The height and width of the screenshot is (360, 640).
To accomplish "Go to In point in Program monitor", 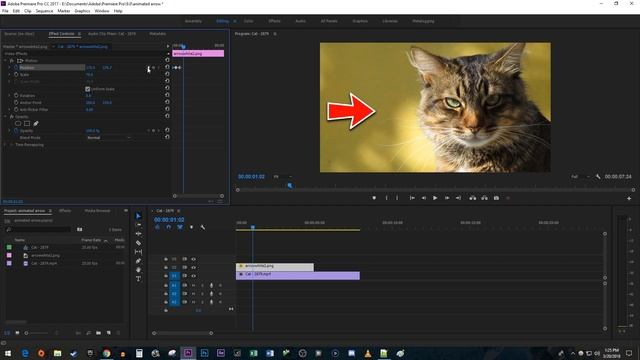I will (x=412, y=198).
